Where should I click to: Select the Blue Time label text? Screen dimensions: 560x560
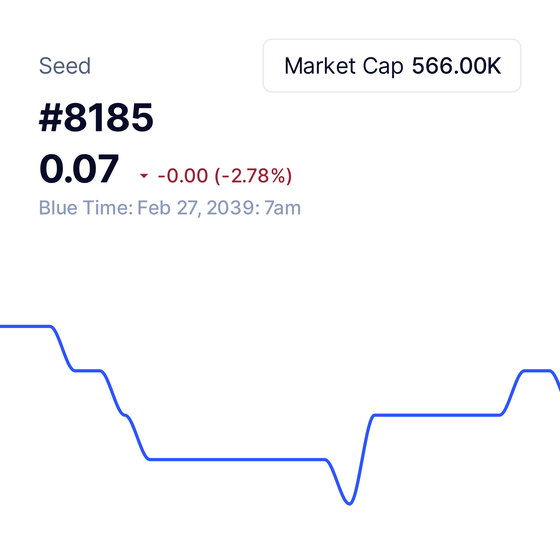[x=86, y=208]
